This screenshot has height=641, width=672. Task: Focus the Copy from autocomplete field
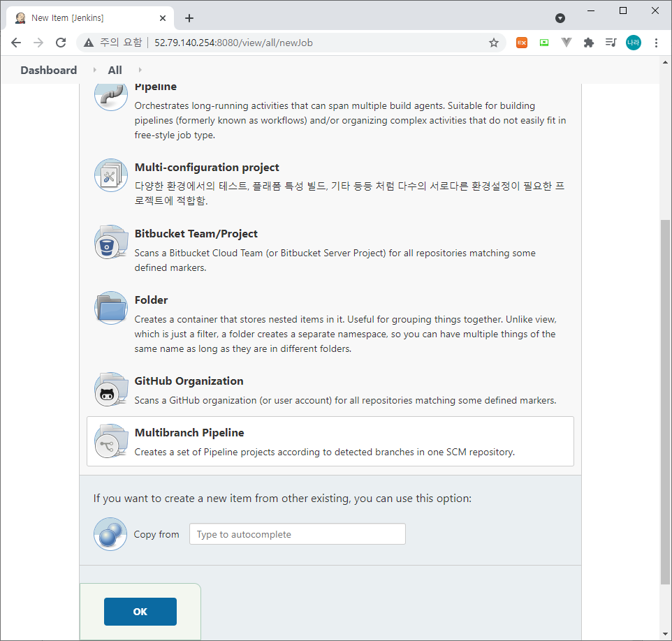[298, 534]
